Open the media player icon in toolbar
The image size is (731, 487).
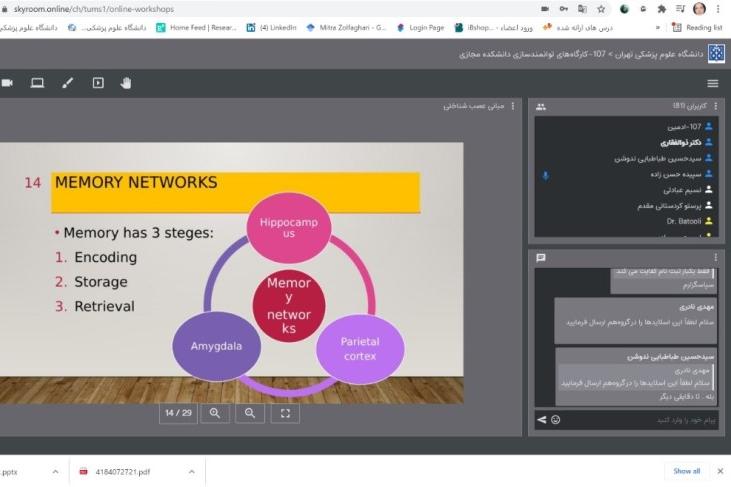pos(98,83)
